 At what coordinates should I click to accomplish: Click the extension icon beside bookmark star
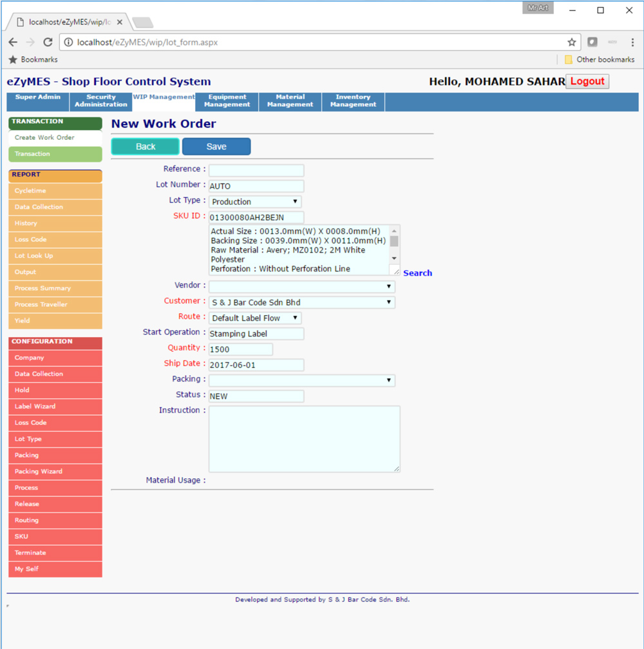tap(592, 42)
